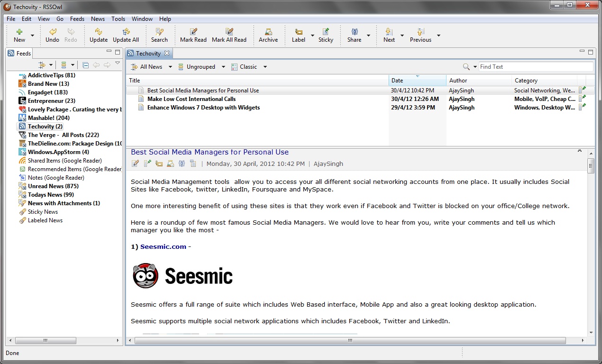Click the Label toolbar icon
Image resolution: width=602 pixels, height=364 pixels.
pyautogui.click(x=299, y=32)
